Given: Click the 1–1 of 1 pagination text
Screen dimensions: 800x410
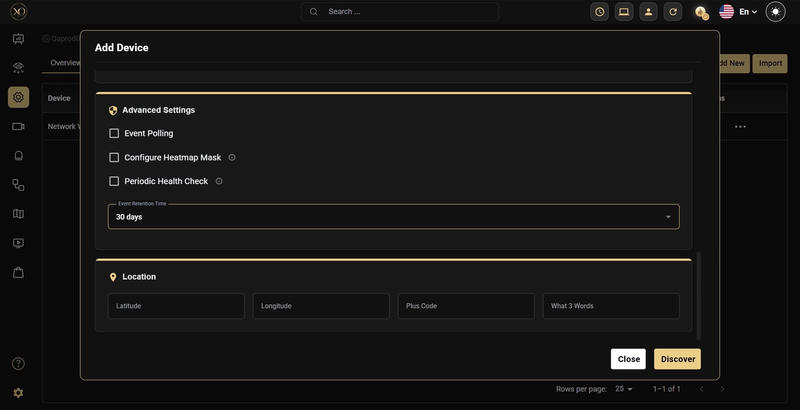Looking at the screenshot, I should click(x=666, y=389).
